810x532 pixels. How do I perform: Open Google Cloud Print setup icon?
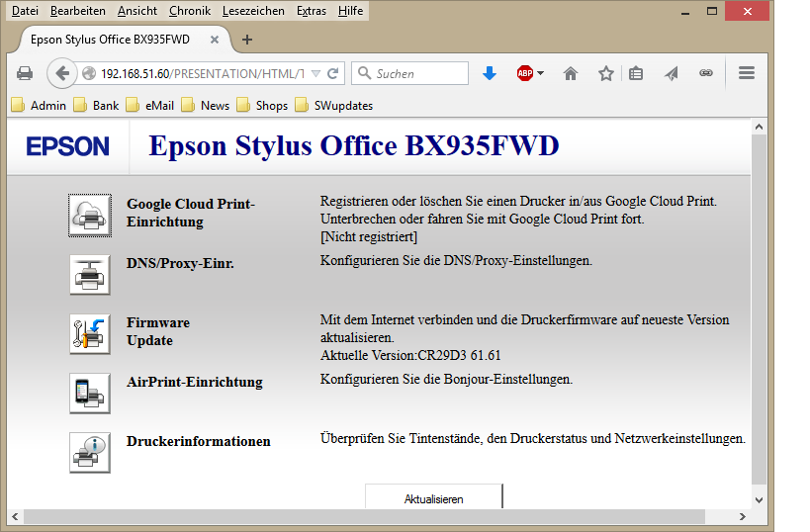tap(90, 216)
